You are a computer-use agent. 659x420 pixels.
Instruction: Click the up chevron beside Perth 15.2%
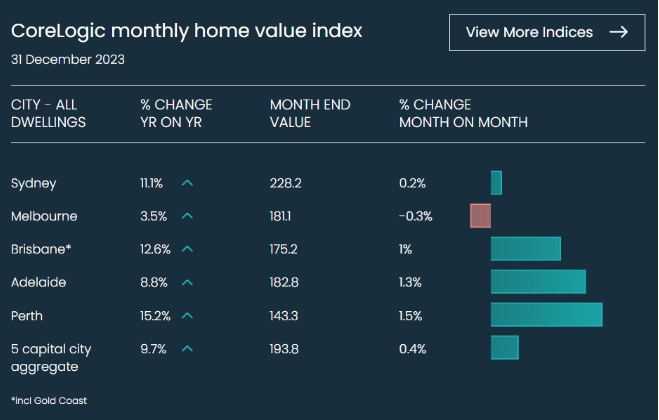[x=187, y=315]
